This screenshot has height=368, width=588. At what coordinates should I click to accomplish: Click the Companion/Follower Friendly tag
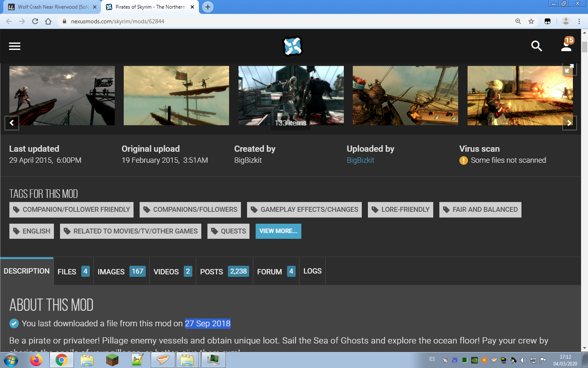point(71,210)
